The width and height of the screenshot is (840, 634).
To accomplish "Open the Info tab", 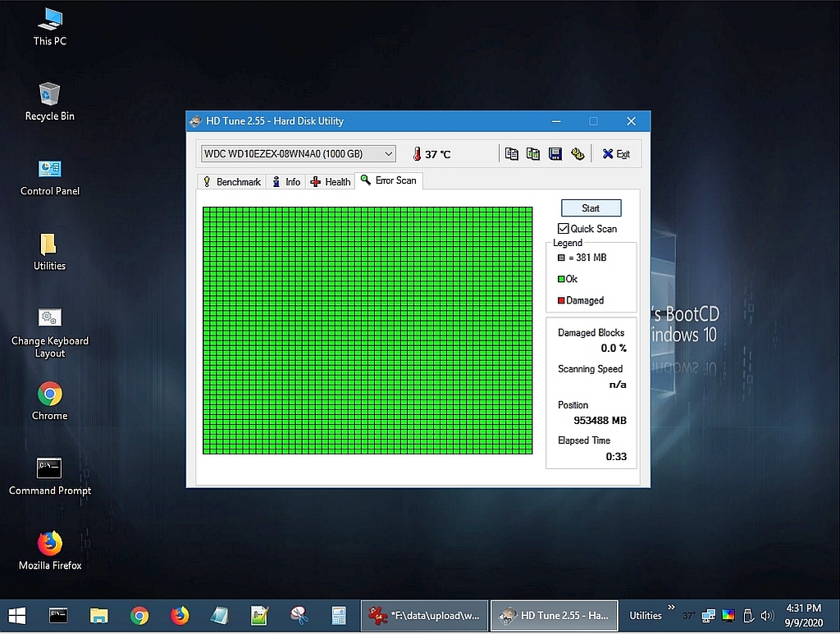I will [x=286, y=182].
